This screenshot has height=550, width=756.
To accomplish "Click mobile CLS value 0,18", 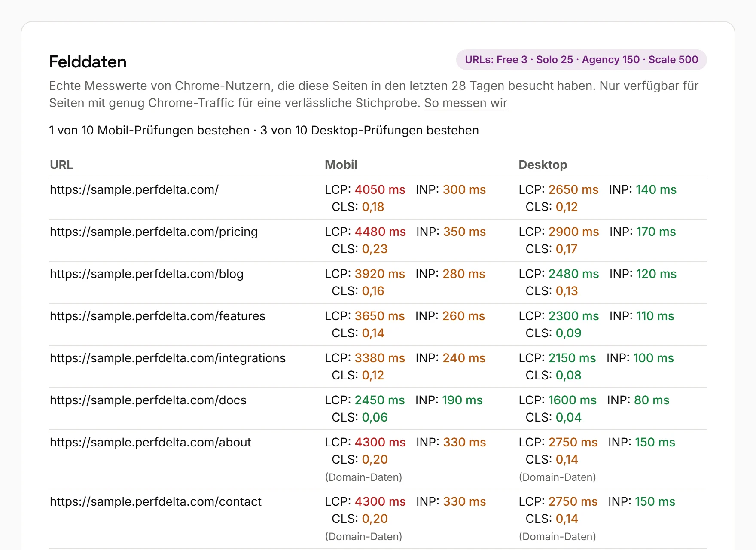I will point(373,207).
